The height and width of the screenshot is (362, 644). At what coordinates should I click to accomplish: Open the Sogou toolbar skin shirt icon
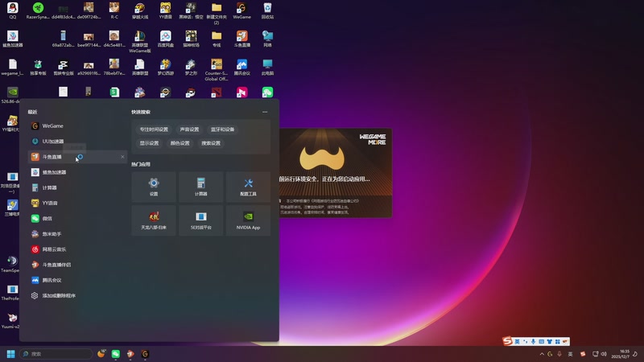pyautogui.click(x=549, y=341)
